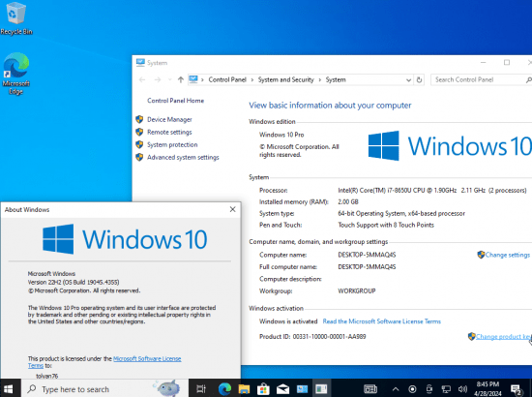Click Read the Microsoft Software License Terms
532x397 pixels.
(382, 321)
